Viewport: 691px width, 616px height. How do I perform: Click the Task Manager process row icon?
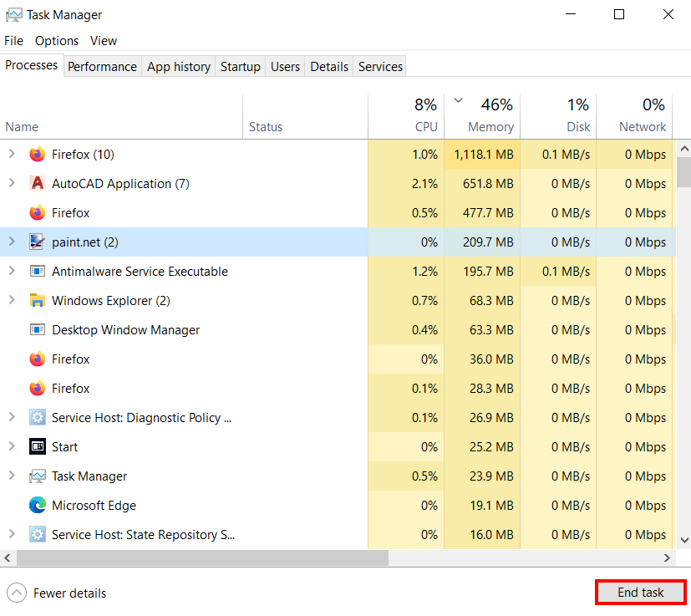38,476
